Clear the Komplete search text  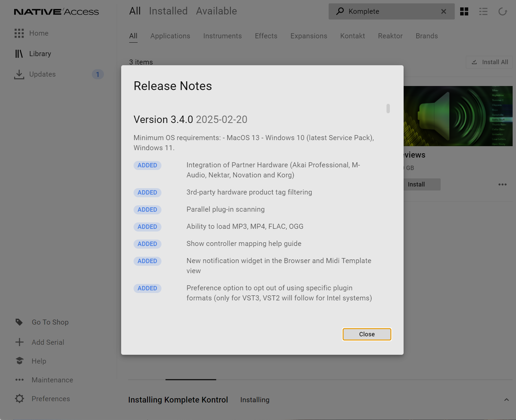(x=444, y=11)
